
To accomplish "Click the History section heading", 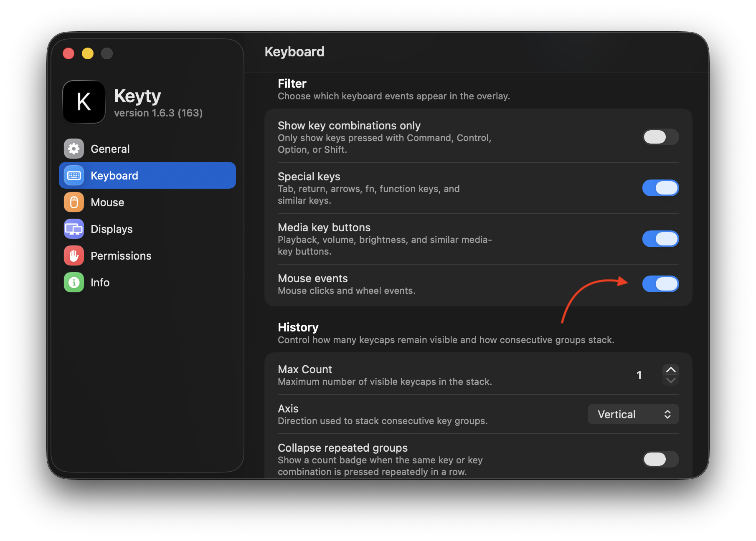I will (298, 327).
